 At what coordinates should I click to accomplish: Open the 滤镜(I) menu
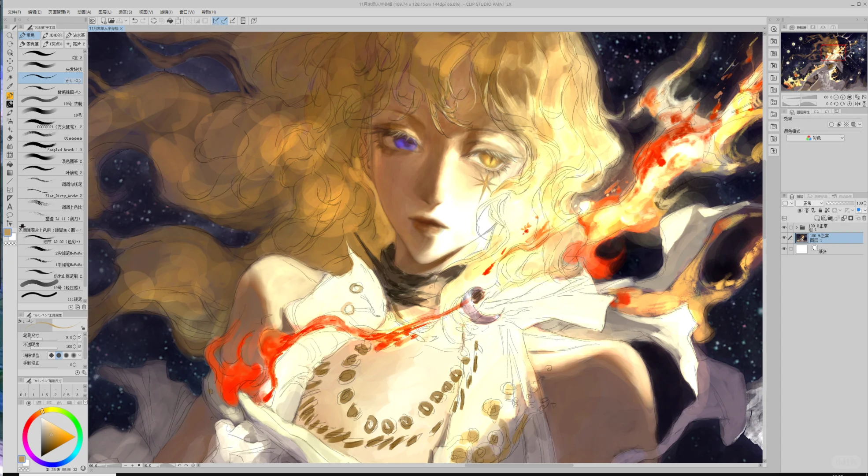(166, 12)
